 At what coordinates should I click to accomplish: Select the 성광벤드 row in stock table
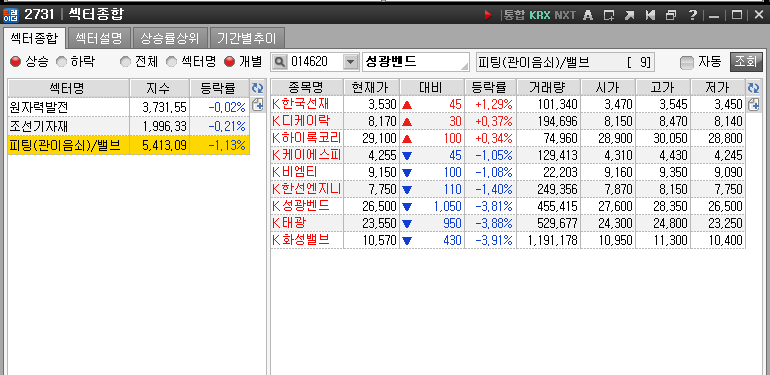click(508, 206)
